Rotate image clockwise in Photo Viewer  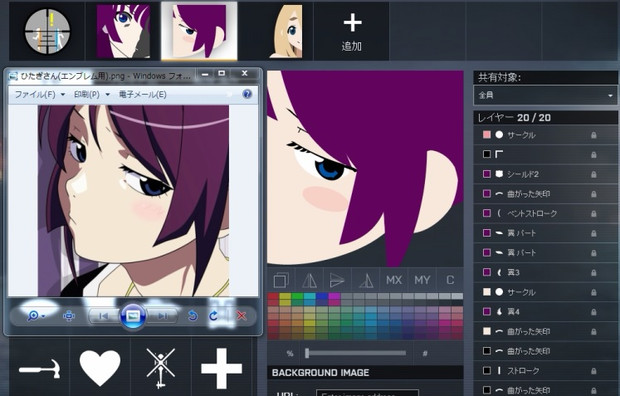pos(214,316)
